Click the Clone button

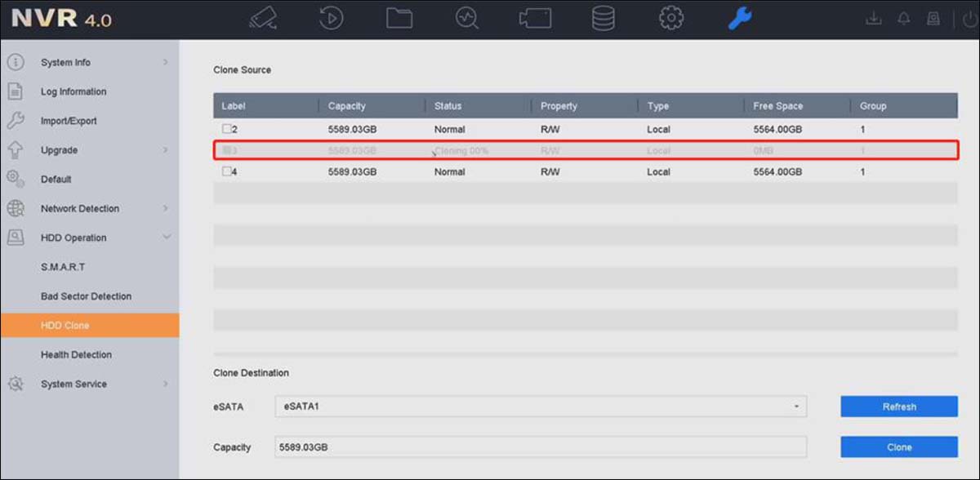(898, 447)
